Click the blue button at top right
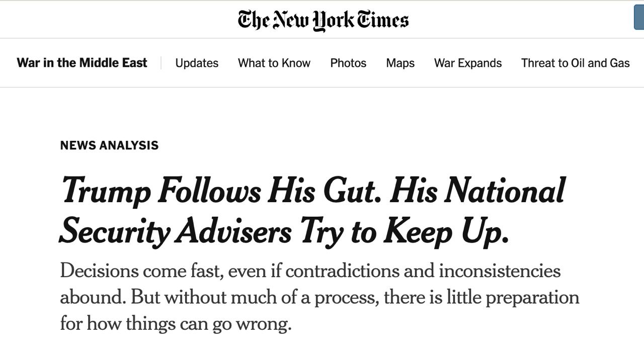The width and height of the screenshot is (644, 357). tap(639, 18)
